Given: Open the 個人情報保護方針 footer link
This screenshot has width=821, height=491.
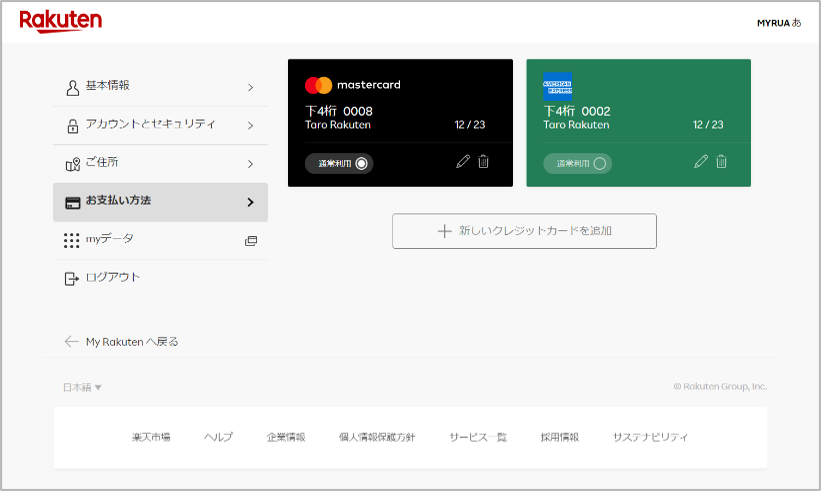Looking at the screenshot, I should tap(377, 438).
